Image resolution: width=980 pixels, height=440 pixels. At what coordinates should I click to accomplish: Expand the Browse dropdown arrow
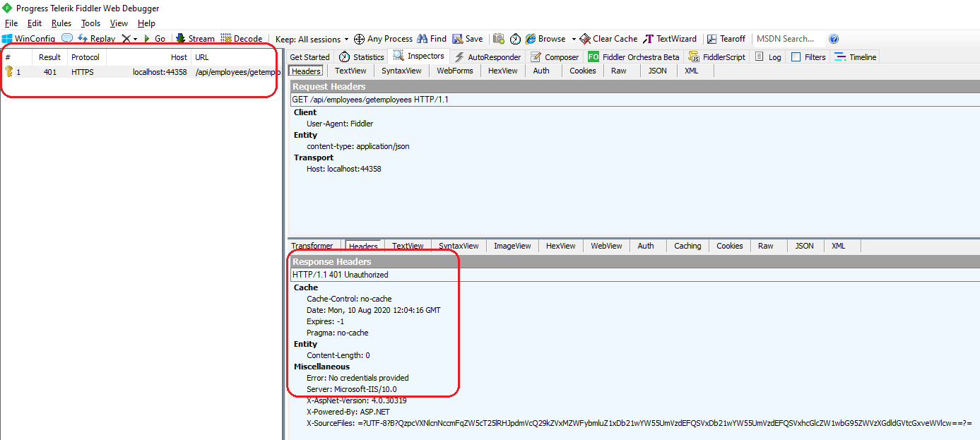pos(574,39)
